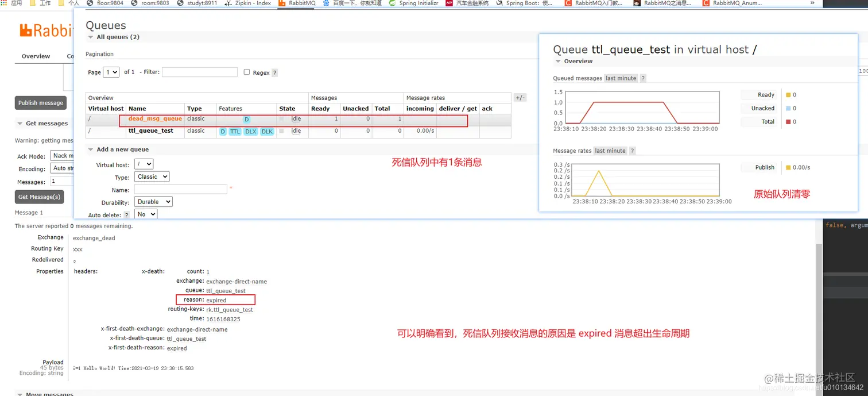Click the +/- columns toggle button
868x396 pixels.
tap(520, 98)
